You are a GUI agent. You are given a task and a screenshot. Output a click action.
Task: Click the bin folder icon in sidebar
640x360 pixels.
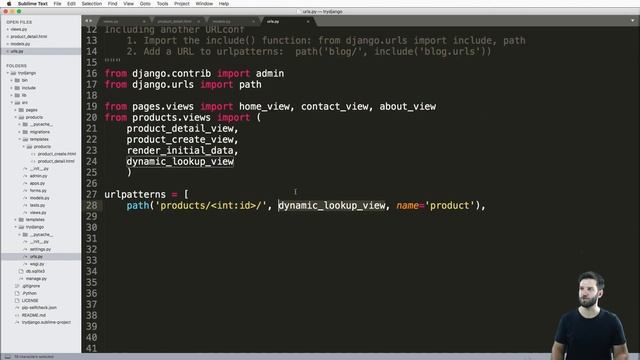(x=17, y=80)
